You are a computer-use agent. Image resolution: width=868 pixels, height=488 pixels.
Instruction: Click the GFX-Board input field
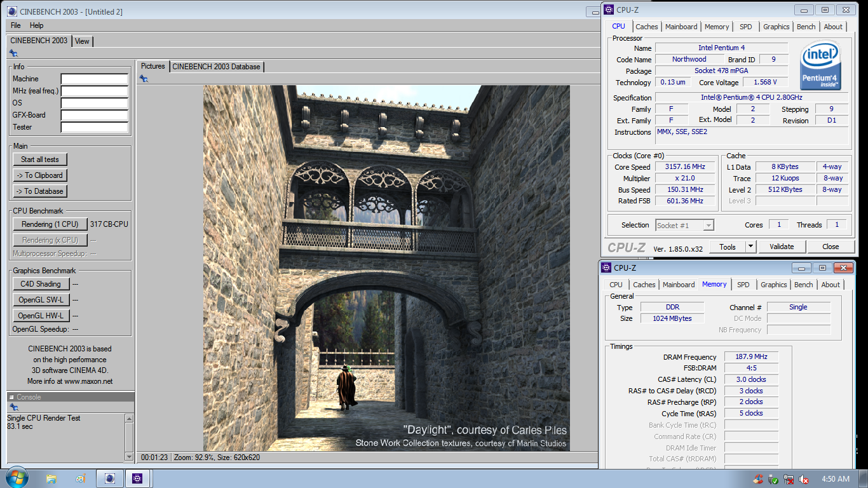click(95, 115)
